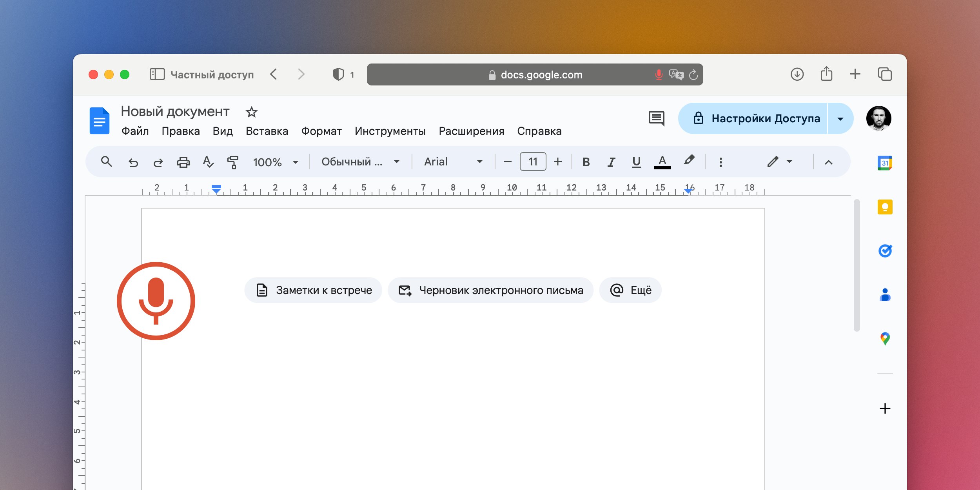This screenshot has height=490, width=980.
Task: Expand sharing options arrow next to Настройки Доступа
Action: point(840,119)
